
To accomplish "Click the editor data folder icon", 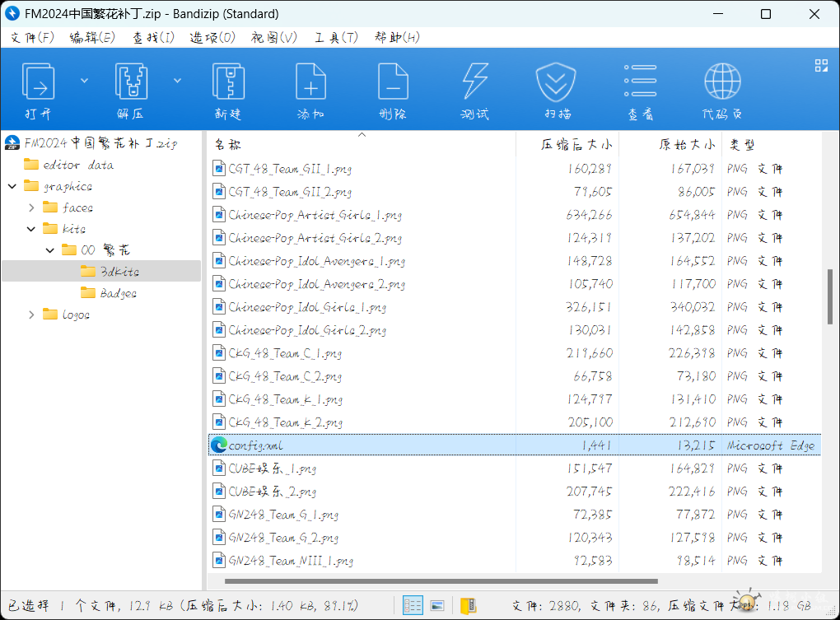I will [x=31, y=164].
